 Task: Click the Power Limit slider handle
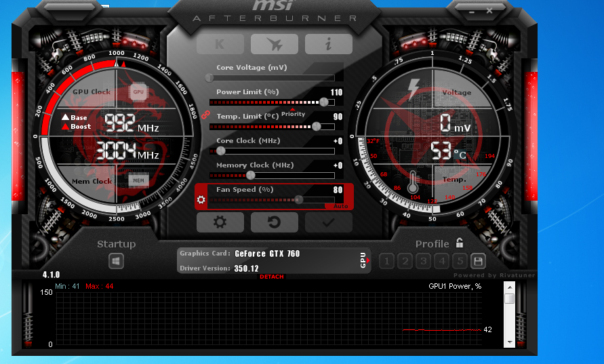324,102
